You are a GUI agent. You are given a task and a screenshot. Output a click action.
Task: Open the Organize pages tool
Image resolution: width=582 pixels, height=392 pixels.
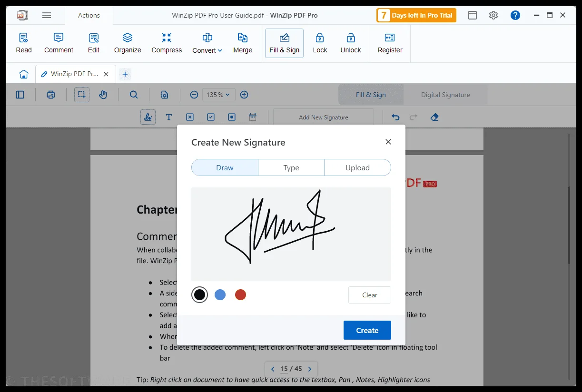[128, 43]
